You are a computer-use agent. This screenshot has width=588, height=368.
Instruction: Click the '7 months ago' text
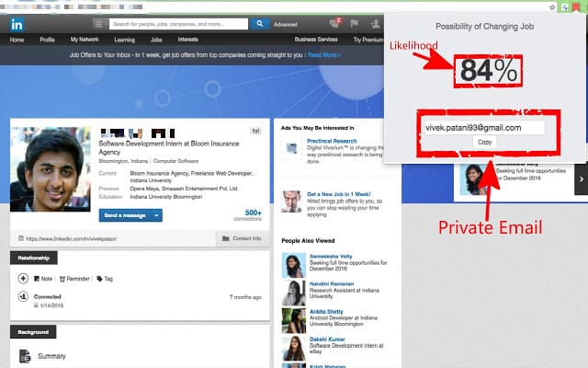point(245,297)
